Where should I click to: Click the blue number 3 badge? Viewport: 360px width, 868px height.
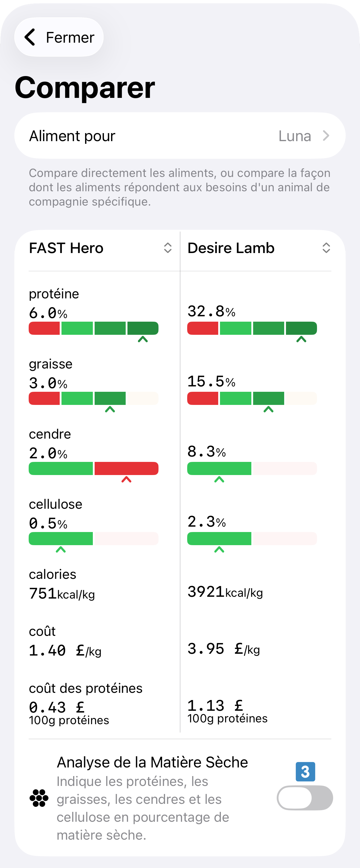(x=305, y=771)
